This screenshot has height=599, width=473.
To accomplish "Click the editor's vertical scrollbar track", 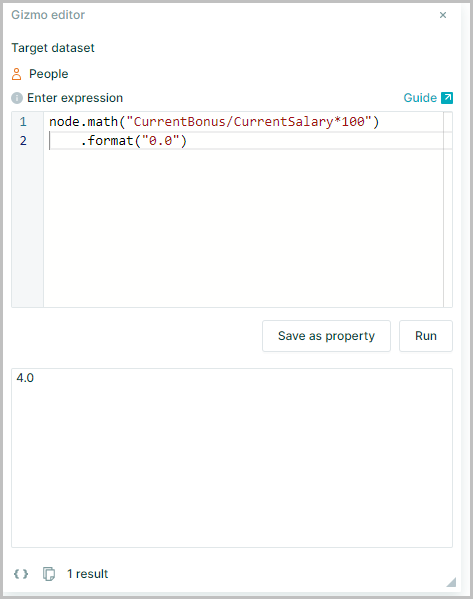I will (448, 209).
